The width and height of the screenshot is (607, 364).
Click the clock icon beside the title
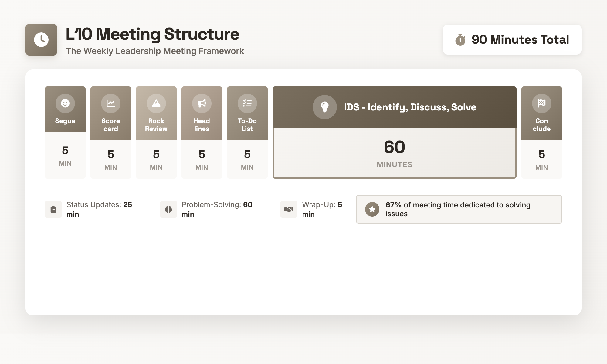(41, 39)
